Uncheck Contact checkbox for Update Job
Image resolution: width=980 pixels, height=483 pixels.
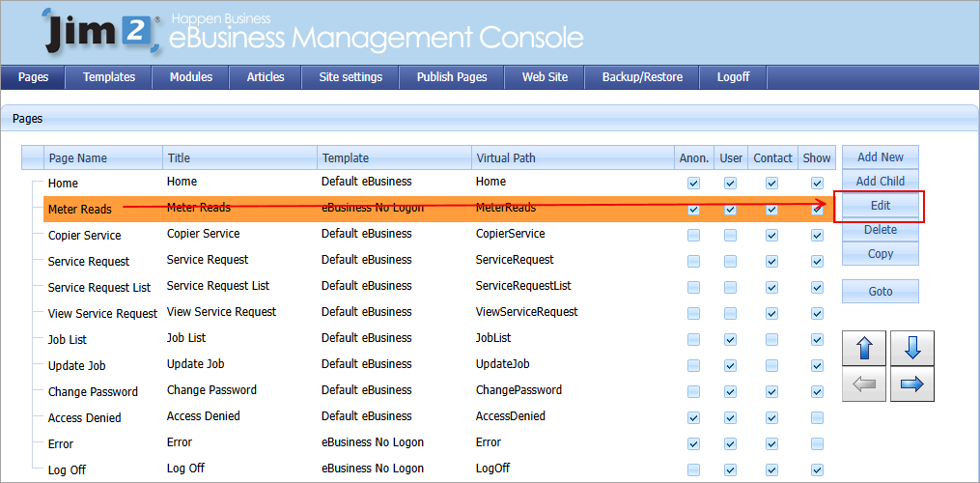click(x=771, y=365)
